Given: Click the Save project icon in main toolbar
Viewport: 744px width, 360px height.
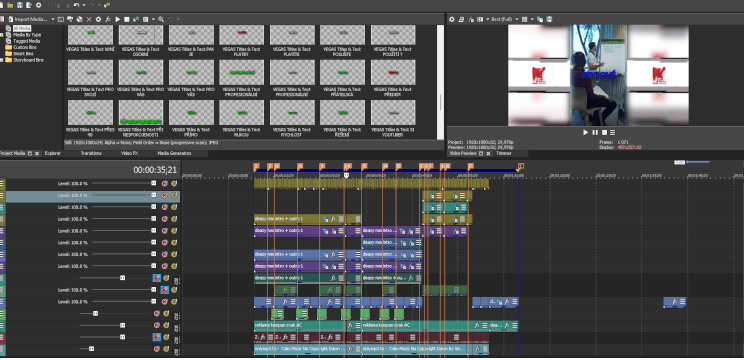Looking at the screenshot, I should (20, 5).
